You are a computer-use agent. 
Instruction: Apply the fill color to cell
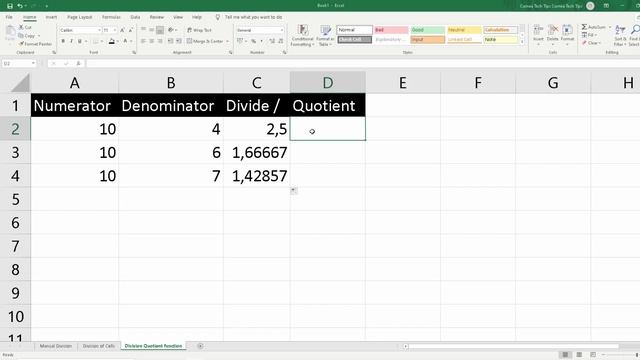(112, 41)
